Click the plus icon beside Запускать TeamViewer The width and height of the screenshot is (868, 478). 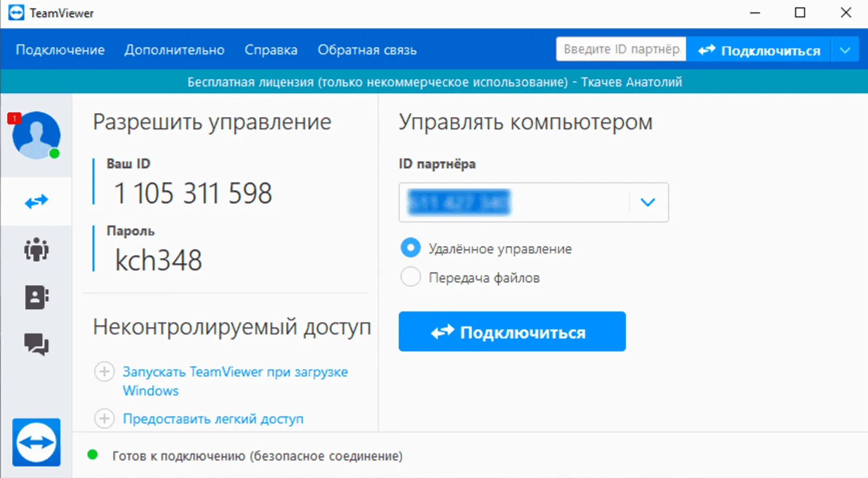coord(104,372)
